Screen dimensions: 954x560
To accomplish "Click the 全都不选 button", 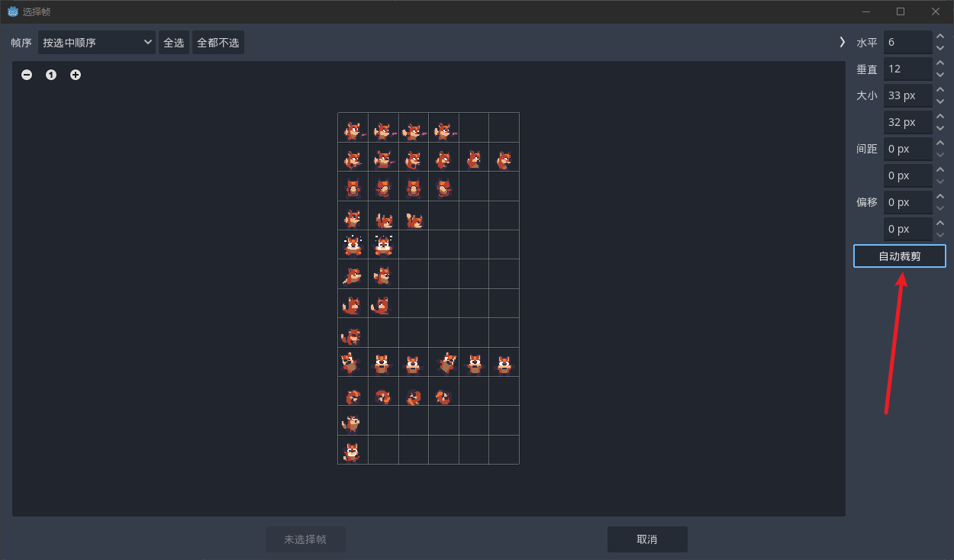I will tap(218, 43).
